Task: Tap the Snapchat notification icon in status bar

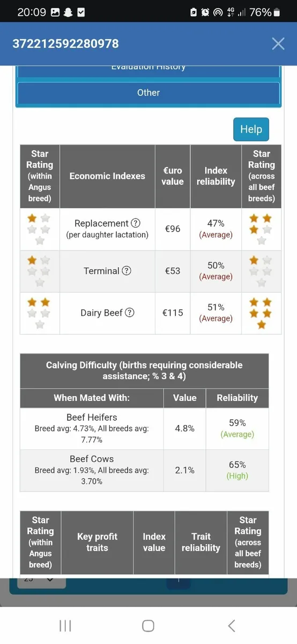Action: pos(69,12)
